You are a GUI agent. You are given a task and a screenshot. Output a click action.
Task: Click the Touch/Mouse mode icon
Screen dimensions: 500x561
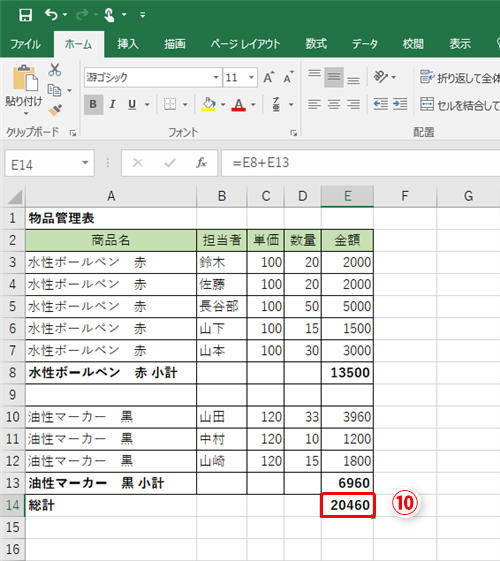pos(109,15)
